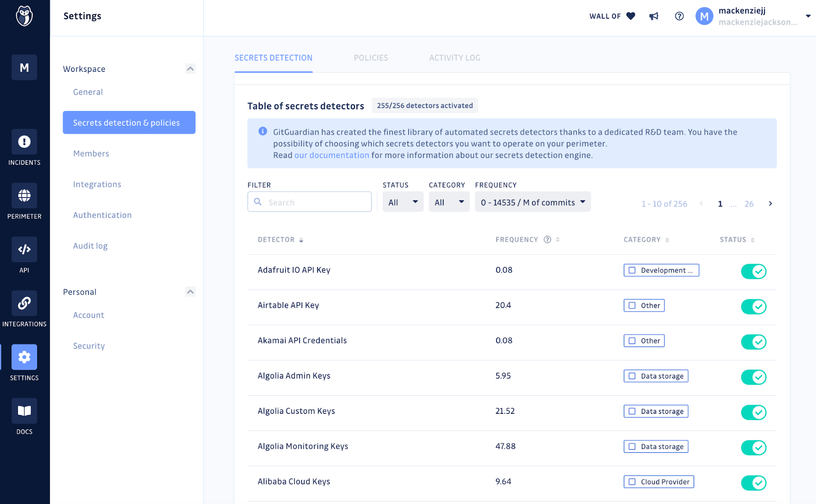Open the API code icon
Image resolution: width=816 pixels, height=504 pixels.
click(24, 249)
